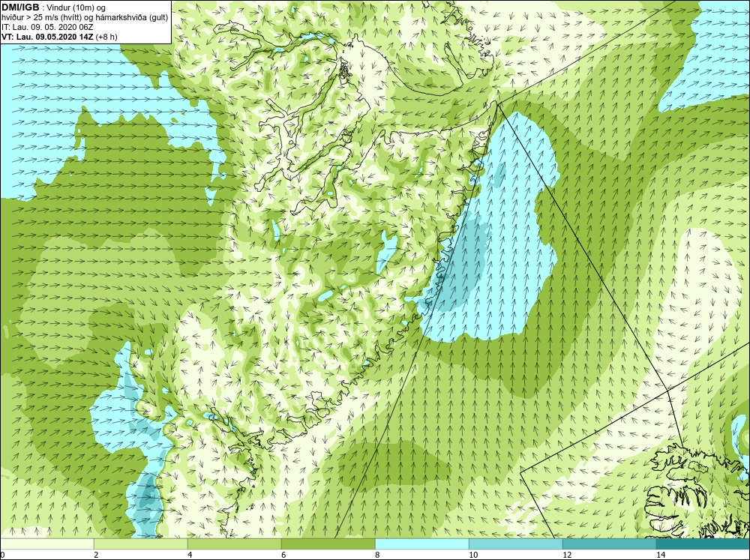The width and height of the screenshot is (750, 560).
Task: Click the legend label '12'
Action: click(567, 555)
